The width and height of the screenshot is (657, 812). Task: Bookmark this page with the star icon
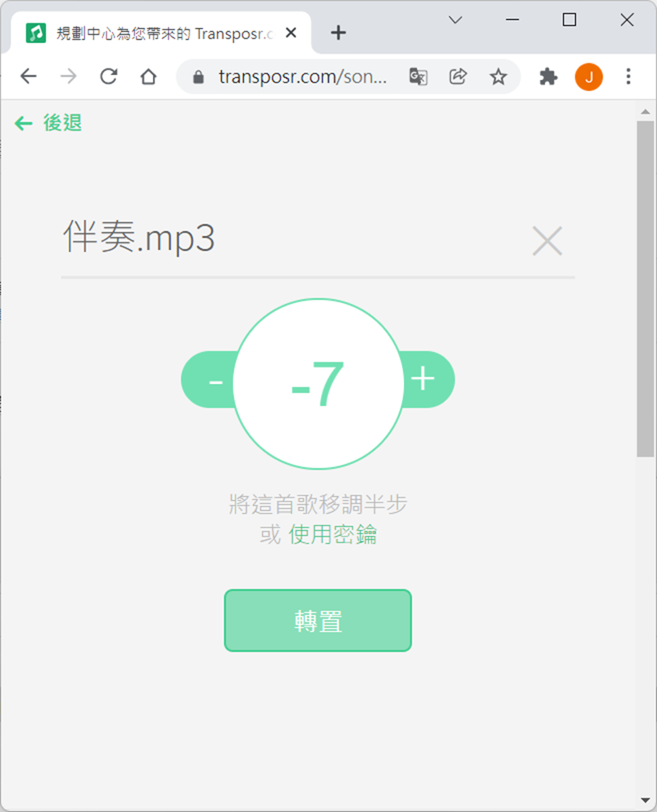pyautogui.click(x=499, y=77)
